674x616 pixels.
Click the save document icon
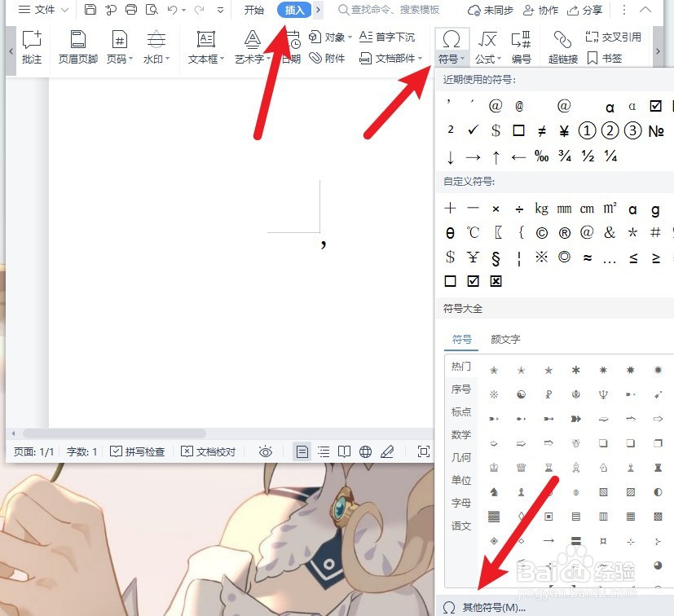(90, 10)
